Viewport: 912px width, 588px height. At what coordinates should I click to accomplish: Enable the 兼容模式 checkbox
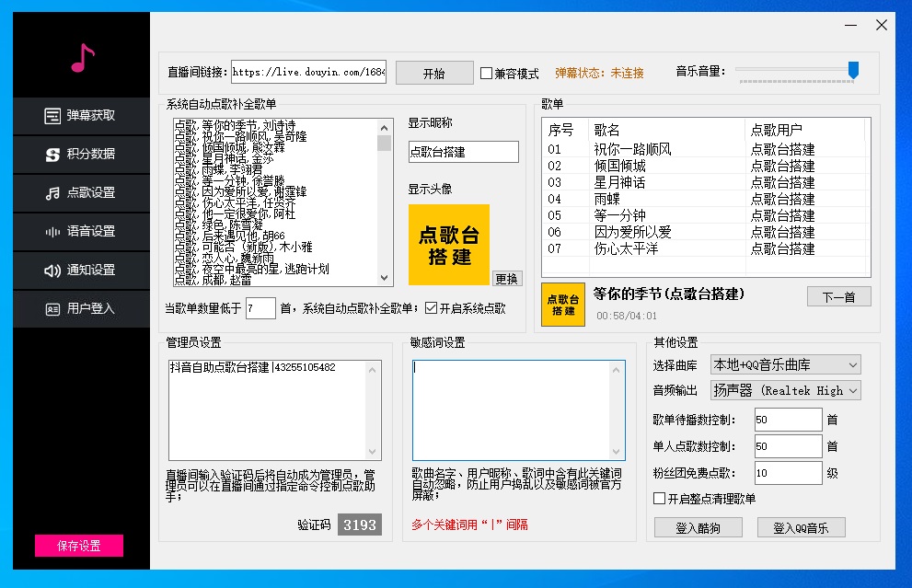click(487, 73)
